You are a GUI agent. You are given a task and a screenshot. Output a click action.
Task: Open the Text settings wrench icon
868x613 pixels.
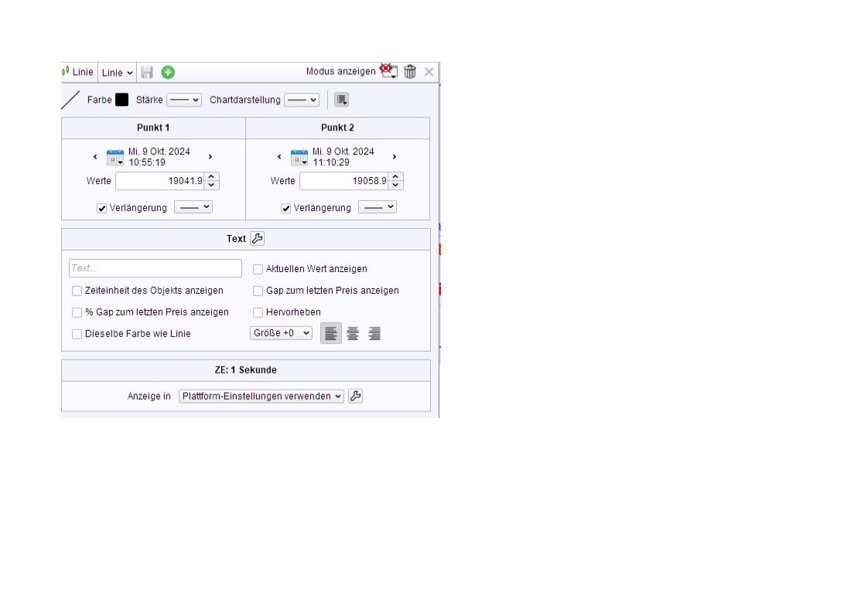[x=258, y=238]
